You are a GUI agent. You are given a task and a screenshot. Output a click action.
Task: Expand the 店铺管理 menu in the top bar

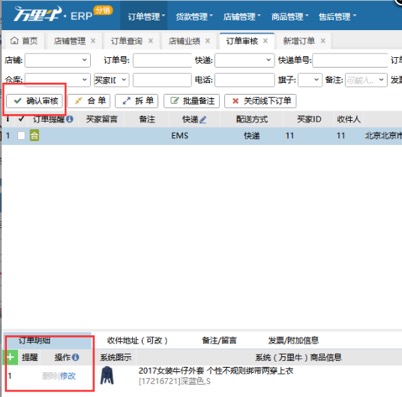point(242,17)
